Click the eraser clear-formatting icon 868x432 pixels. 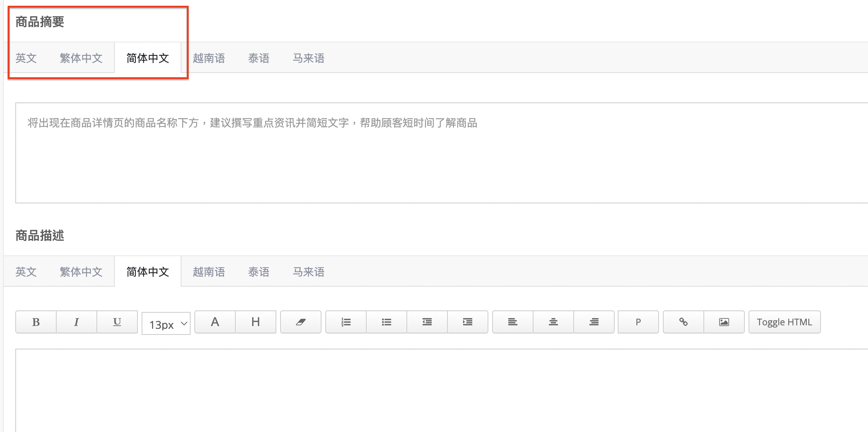pos(301,322)
